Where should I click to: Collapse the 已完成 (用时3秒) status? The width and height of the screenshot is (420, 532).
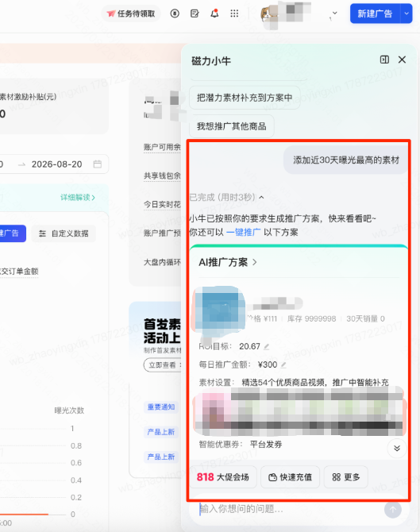tap(261, 197)
